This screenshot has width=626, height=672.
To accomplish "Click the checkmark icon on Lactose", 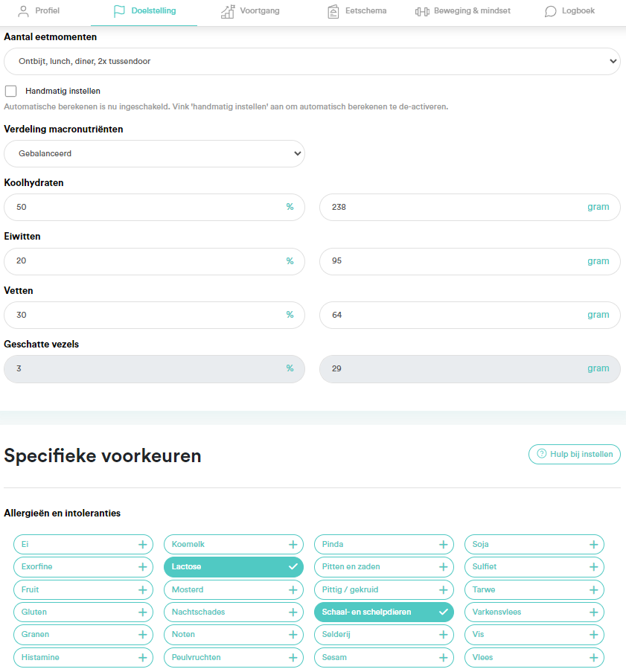I will [293, 567].
